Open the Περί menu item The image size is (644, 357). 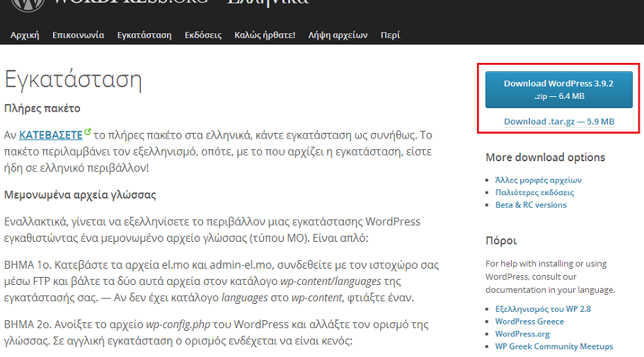click(390, 35)
